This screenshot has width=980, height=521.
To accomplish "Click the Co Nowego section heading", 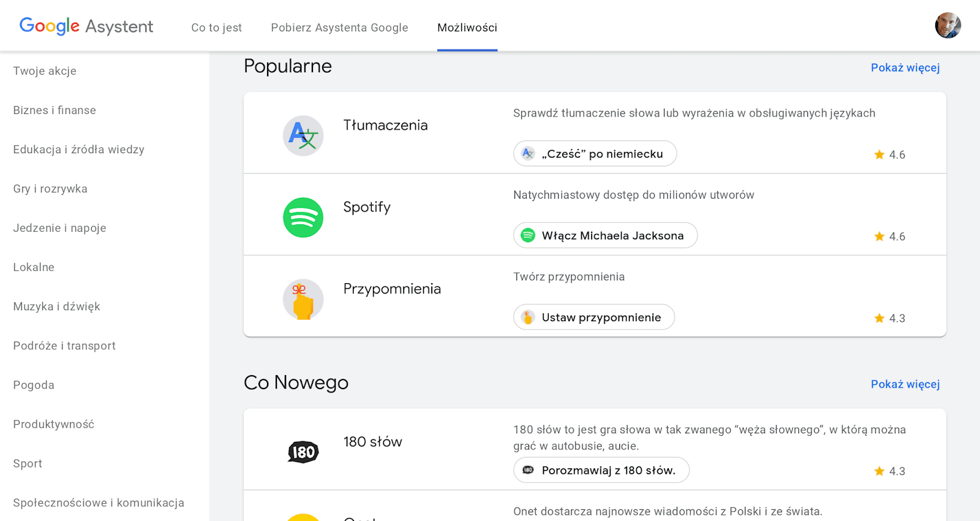I will (x=296, y=382).
